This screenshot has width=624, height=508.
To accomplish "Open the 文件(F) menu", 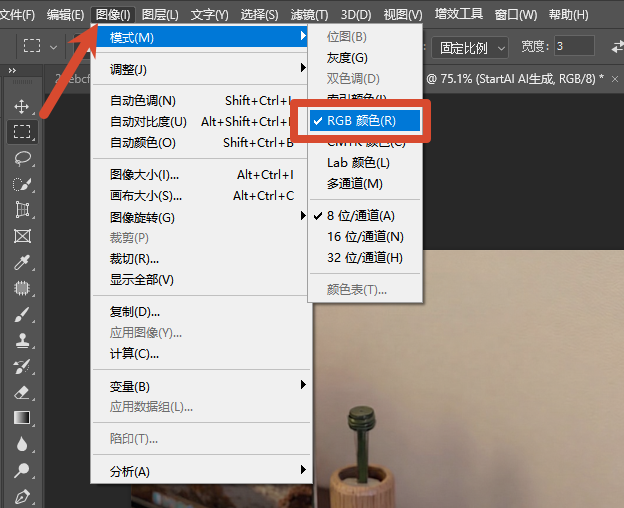I will pos(17,15).
